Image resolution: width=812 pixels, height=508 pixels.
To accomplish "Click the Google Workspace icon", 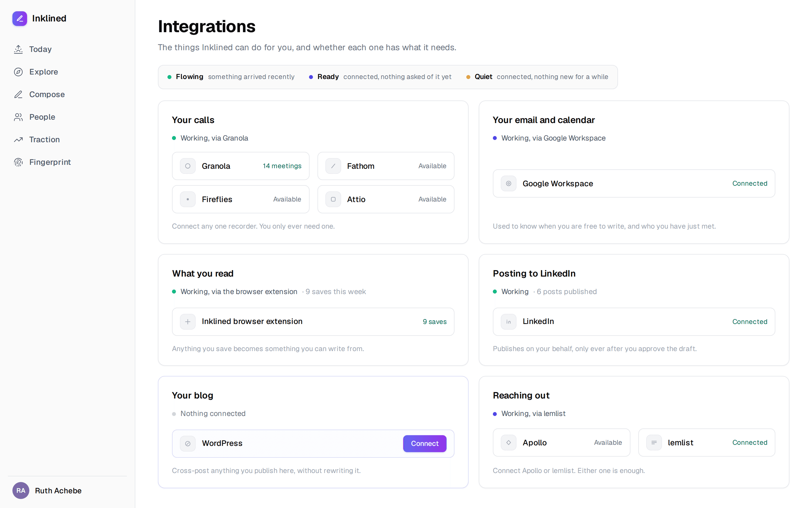I will [x=509, y=183].
